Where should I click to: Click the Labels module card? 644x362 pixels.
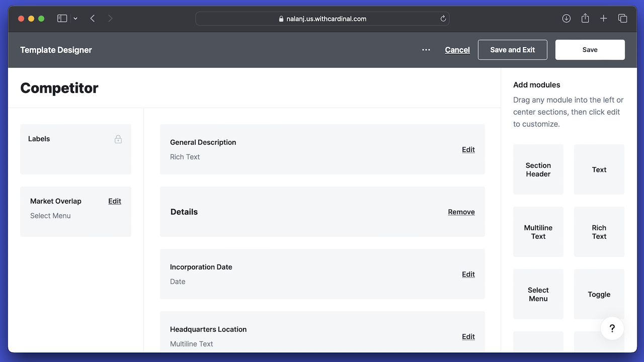75,149
